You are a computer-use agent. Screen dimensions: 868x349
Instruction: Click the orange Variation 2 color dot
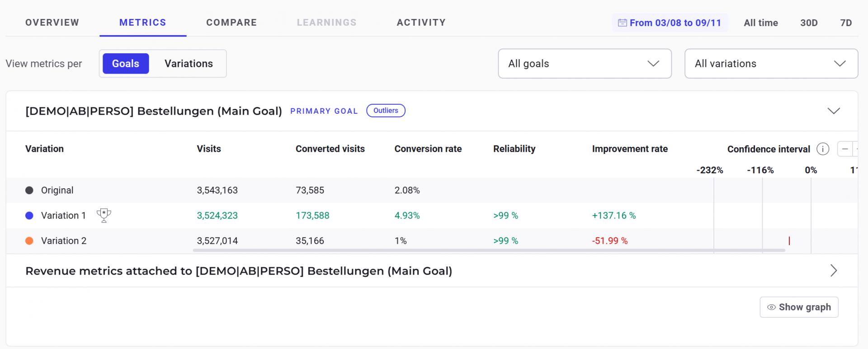tap(29, 241)
